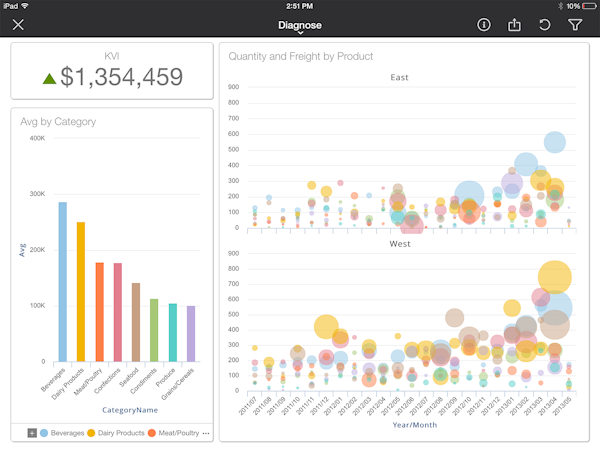Open the filter funnel icon
The image size is (600, 450).
(575, 25)
